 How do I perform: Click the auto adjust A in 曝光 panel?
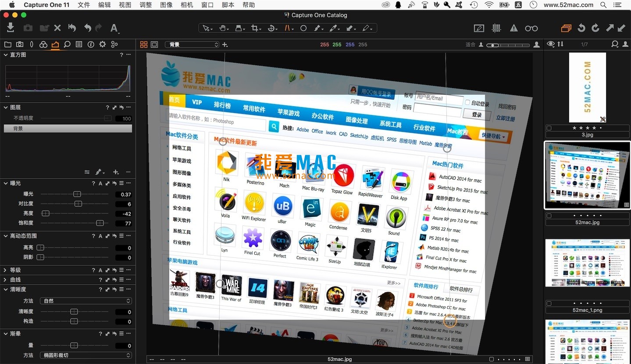[x=100, y=183]
